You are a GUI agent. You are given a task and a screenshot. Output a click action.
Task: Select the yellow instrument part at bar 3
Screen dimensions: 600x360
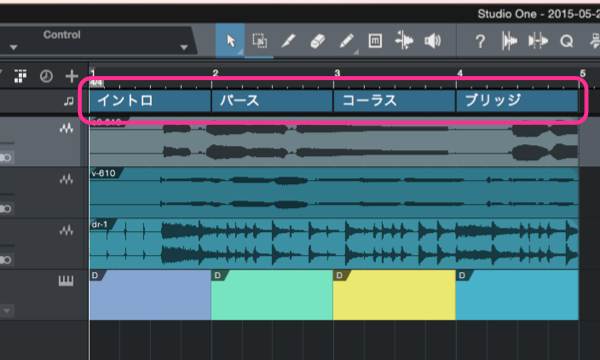click(x=394, y=295)
